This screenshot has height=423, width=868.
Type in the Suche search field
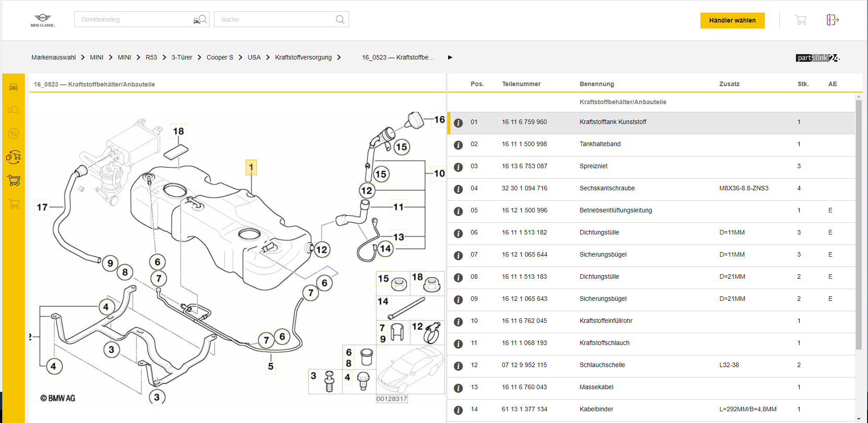(x=275, y=19)
